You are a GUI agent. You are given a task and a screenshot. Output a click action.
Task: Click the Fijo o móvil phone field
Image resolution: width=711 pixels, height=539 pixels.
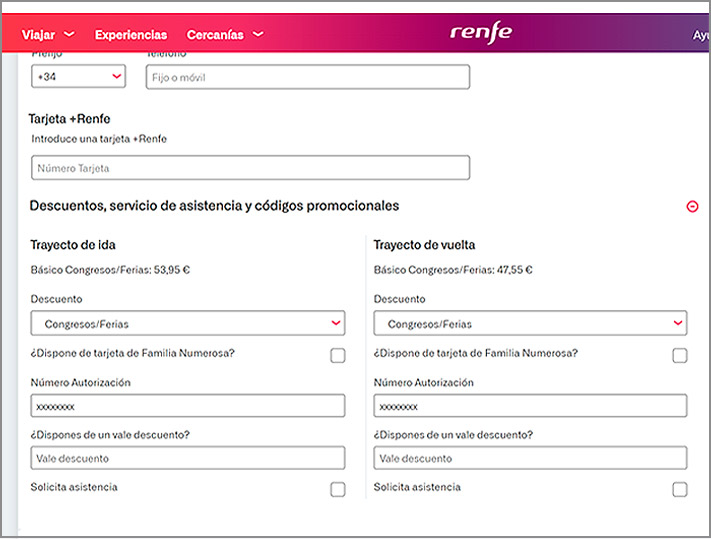coord(308,77)
